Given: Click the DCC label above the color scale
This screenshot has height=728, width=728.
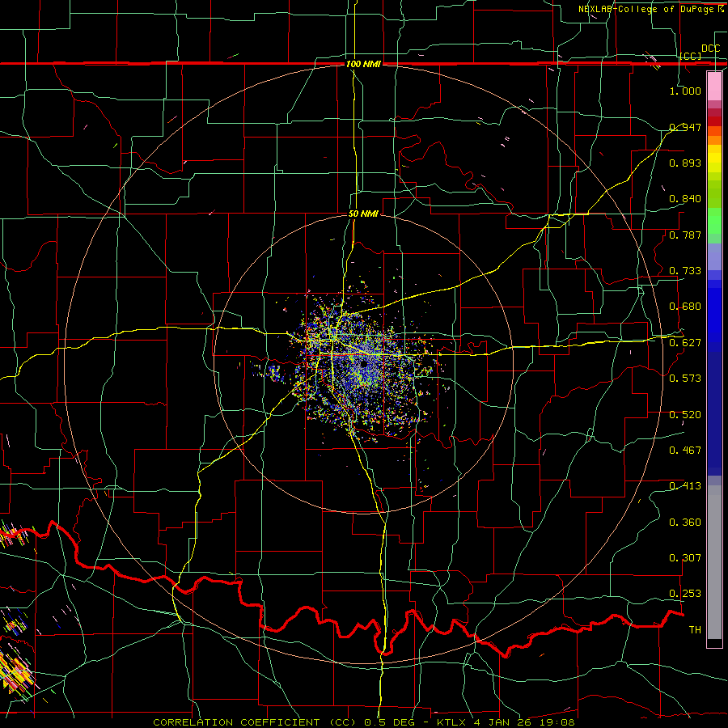Looking at the screenshot, I should [710, 49].
